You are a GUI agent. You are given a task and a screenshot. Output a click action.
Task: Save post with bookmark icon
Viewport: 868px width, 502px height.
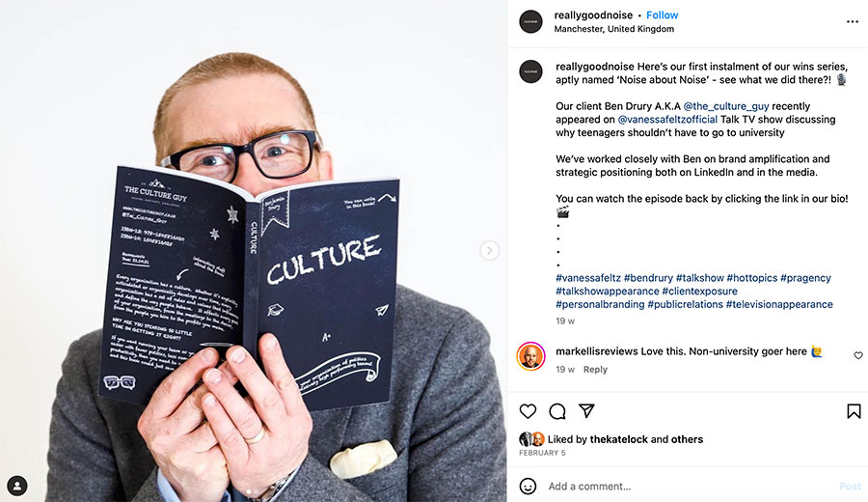(x=854, y=411)
